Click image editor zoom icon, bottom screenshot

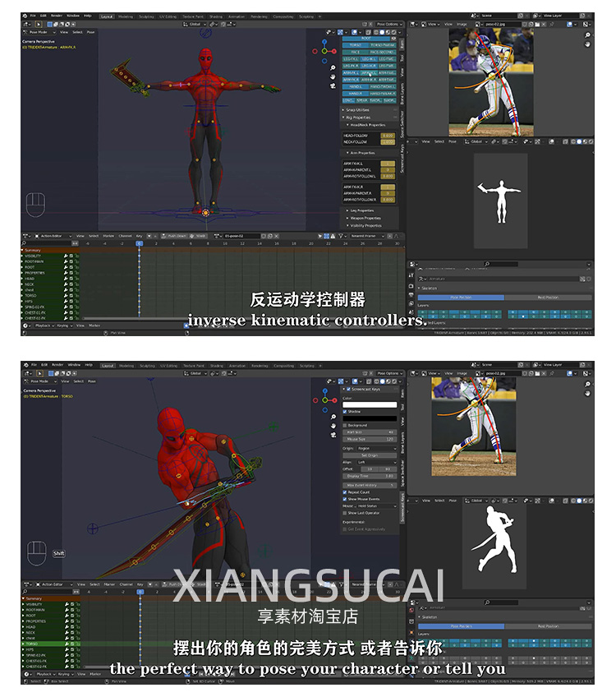587,384
